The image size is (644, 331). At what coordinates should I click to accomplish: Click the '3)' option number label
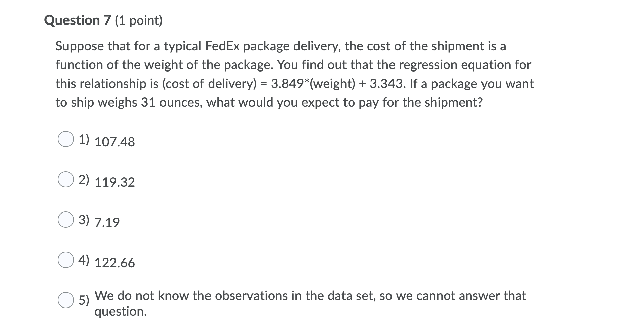point(84,220)
